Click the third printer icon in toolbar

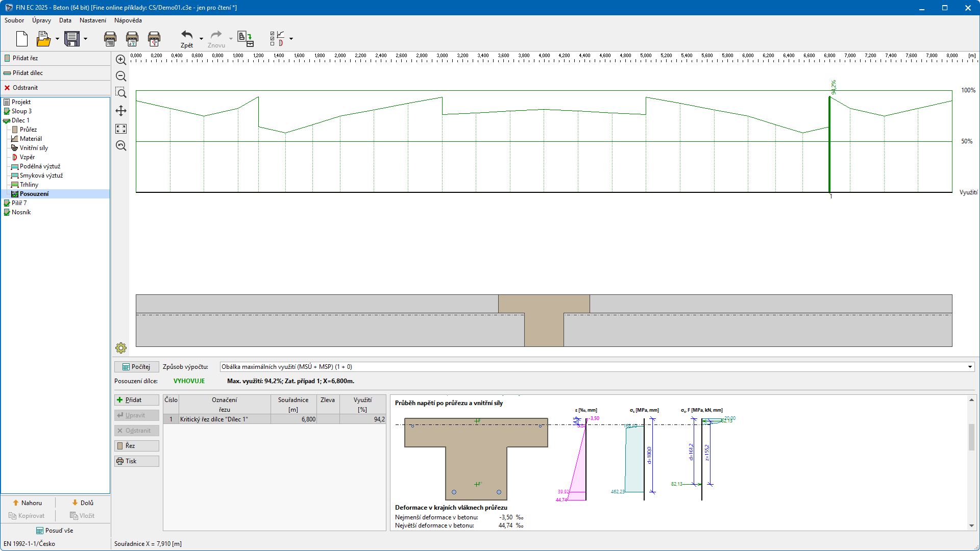(x=154, y=39)
